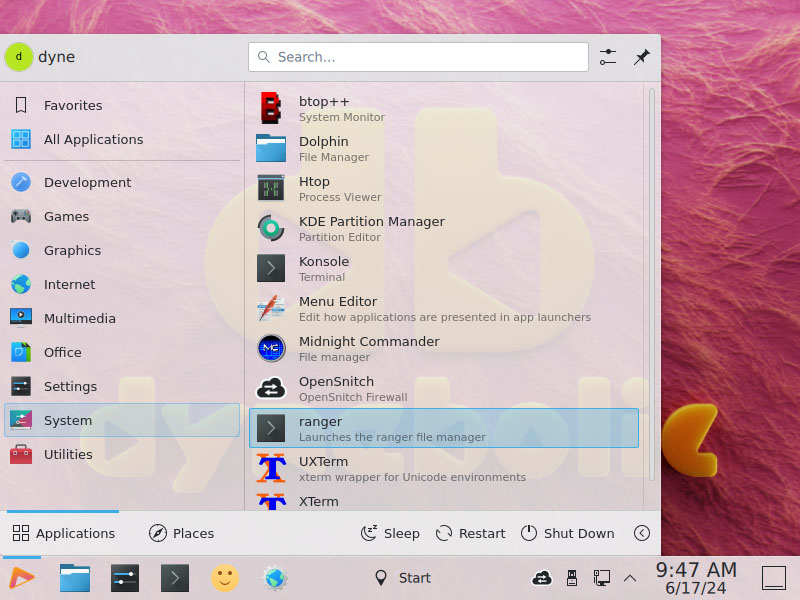Open btop++ System Monitor icon
The image size is (800, 600).
click(270, 108)
